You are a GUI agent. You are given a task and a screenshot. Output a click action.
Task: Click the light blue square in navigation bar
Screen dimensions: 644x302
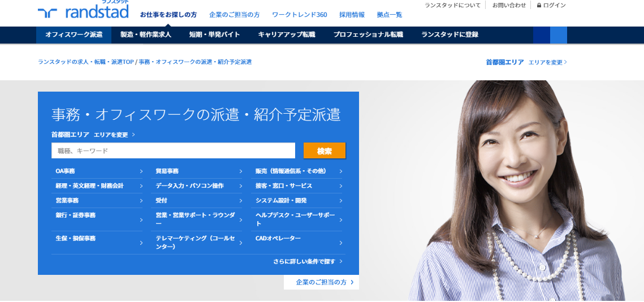click(559, 35)
